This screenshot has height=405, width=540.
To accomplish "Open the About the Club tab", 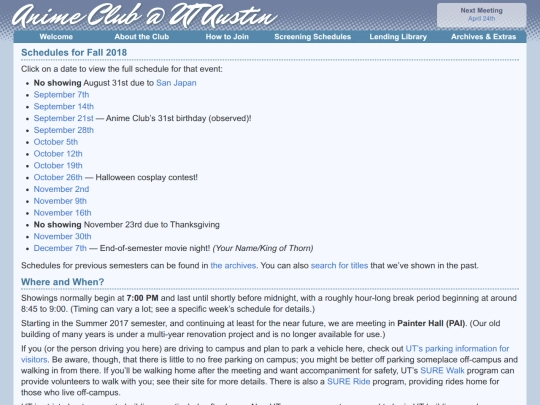I will 142,37.
